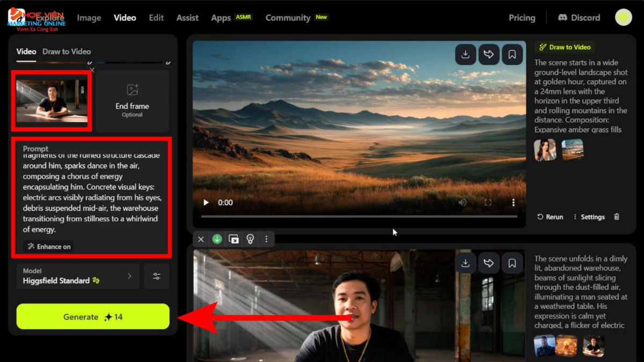The width and height of the screenshot is (644, 362).
Task: Mute the landscape video volume
Action: 462,203
